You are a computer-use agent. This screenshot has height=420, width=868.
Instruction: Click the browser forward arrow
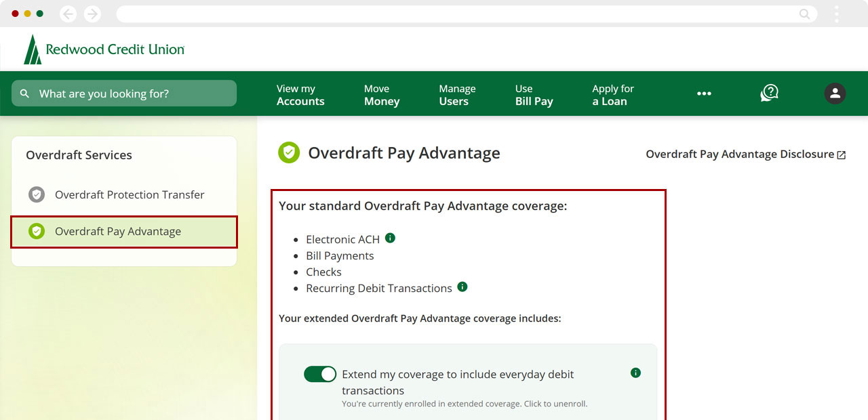click(92, 14)
